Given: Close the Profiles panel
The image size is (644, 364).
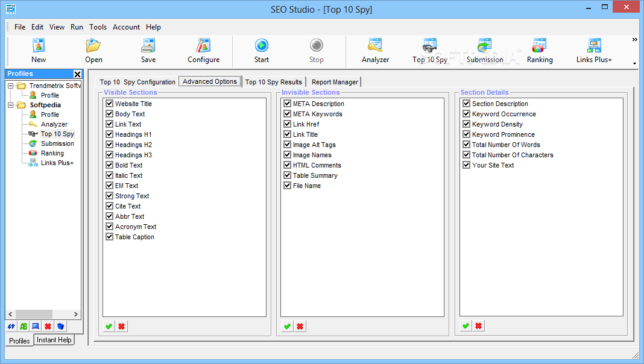Looking at the screenshot, I should pyautogui.click(x=77, y=74).
